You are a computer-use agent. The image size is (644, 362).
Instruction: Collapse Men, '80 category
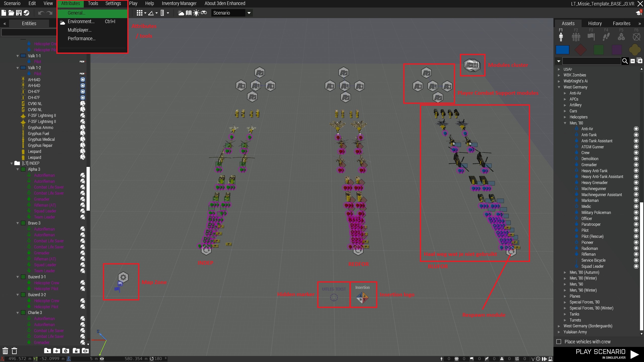coord(565,123)
